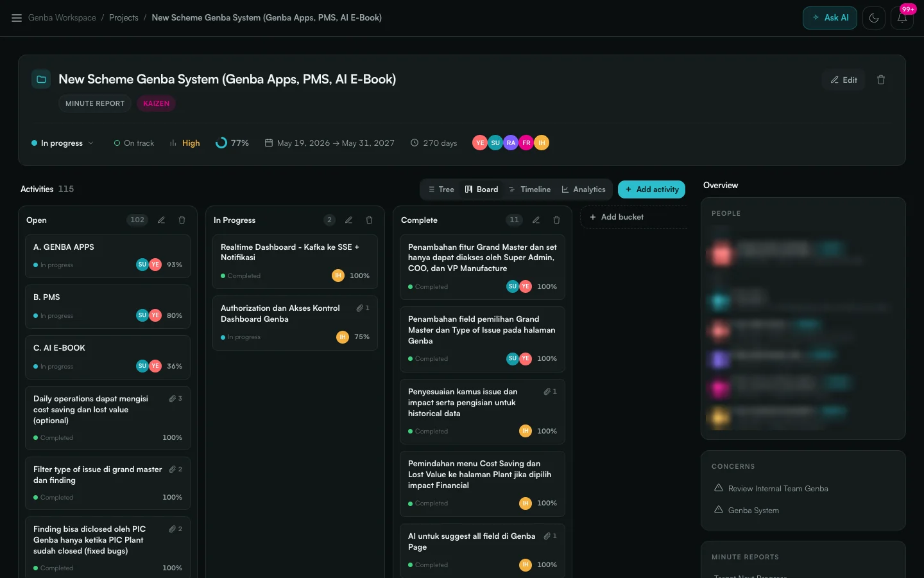Click the YE member avatar in header
Image resolution: width=924 pixels, height=578 pixels.
[480, 143]
